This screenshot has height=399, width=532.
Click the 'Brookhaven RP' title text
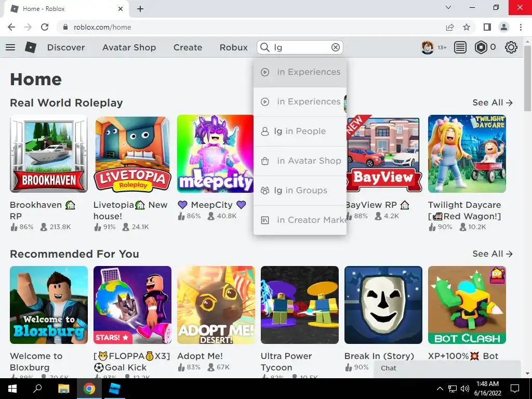point(43,210)
